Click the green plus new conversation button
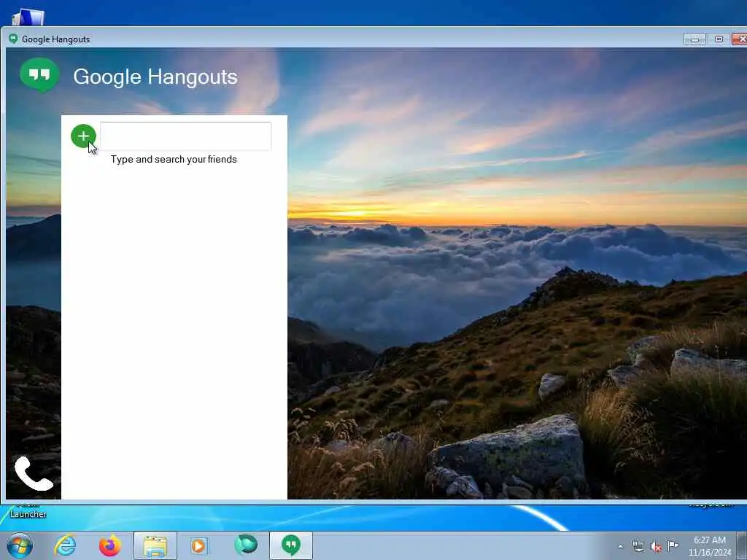Viewport: 747px width, 560px height. tap(83, 136)
